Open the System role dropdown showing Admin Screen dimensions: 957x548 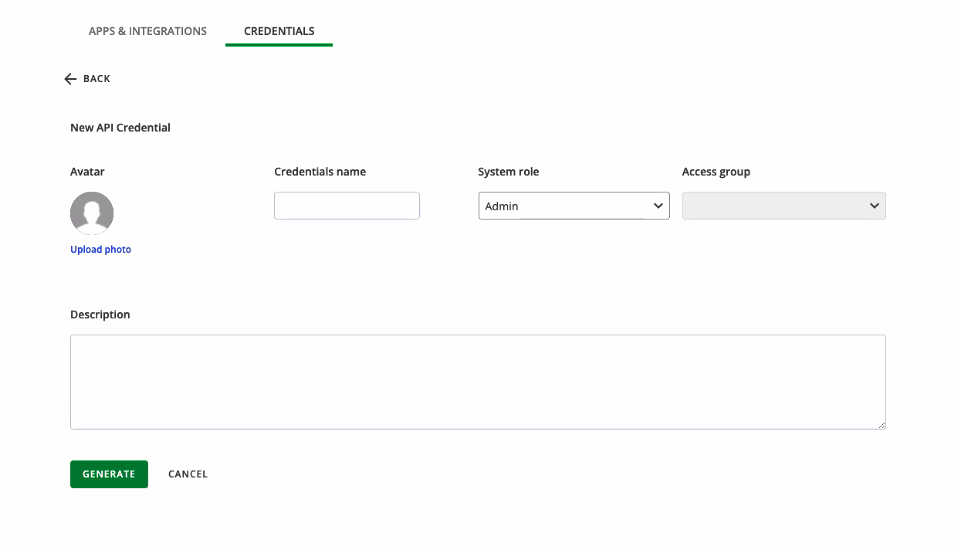click(x=565, y=206)
